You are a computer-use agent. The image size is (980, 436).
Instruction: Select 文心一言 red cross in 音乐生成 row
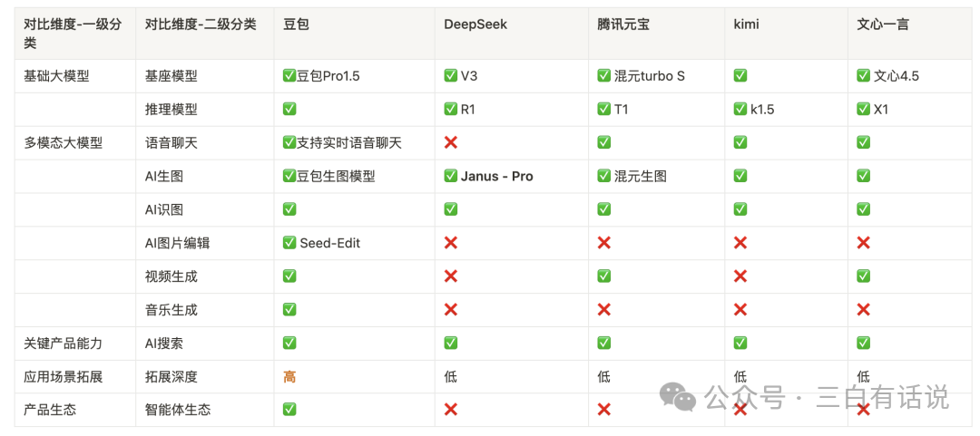[864, 309]
